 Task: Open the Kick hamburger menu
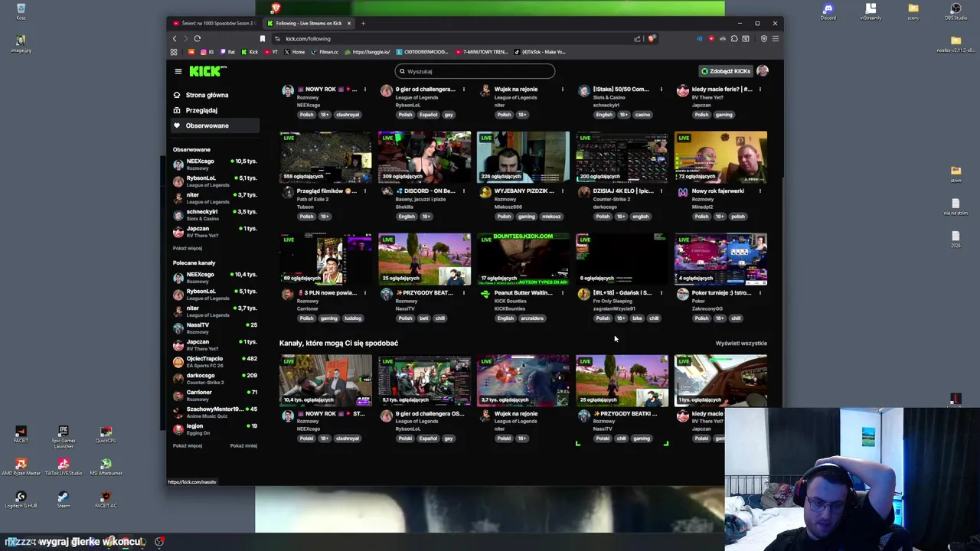tap(178, 71)
